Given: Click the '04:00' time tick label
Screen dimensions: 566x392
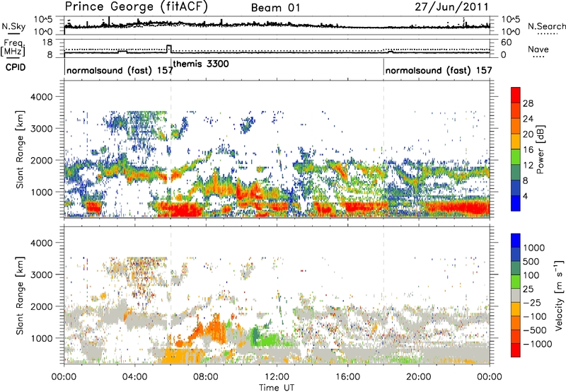Looking at the screenshot, I should tap(134, 377).
